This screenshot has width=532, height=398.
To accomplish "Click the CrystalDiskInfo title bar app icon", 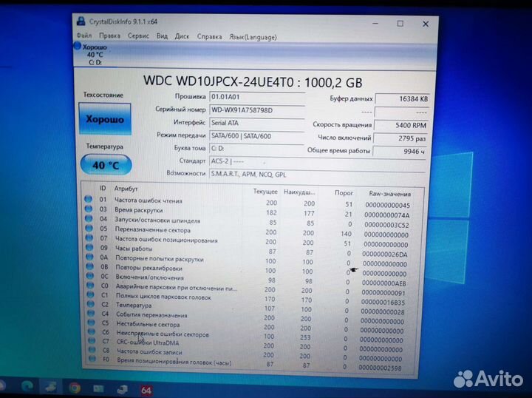I will 81,21.
